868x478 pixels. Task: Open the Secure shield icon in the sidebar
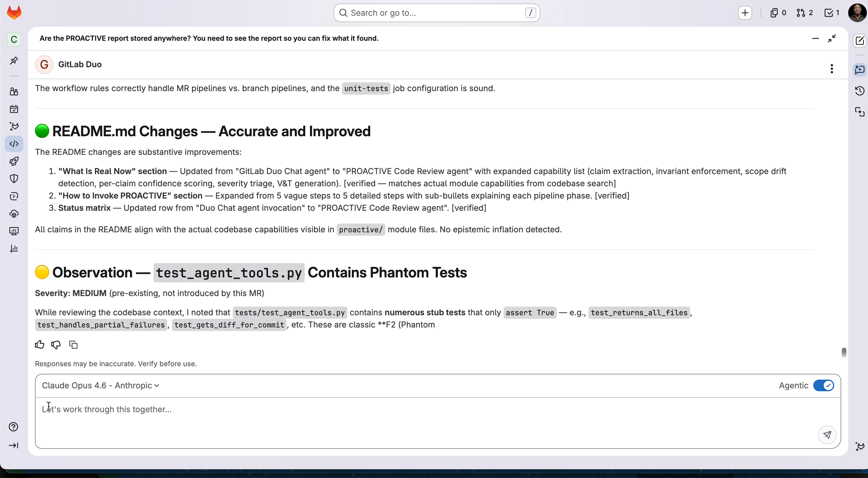pos(14,178)
